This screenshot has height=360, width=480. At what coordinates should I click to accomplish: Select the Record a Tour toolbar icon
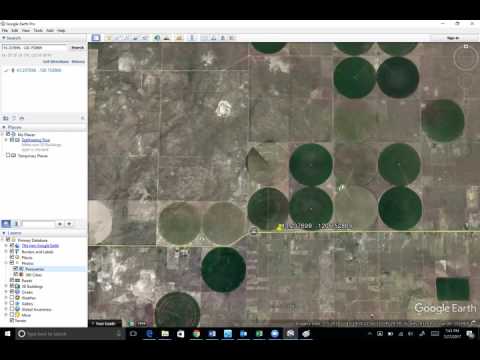(x=145, y=38)
